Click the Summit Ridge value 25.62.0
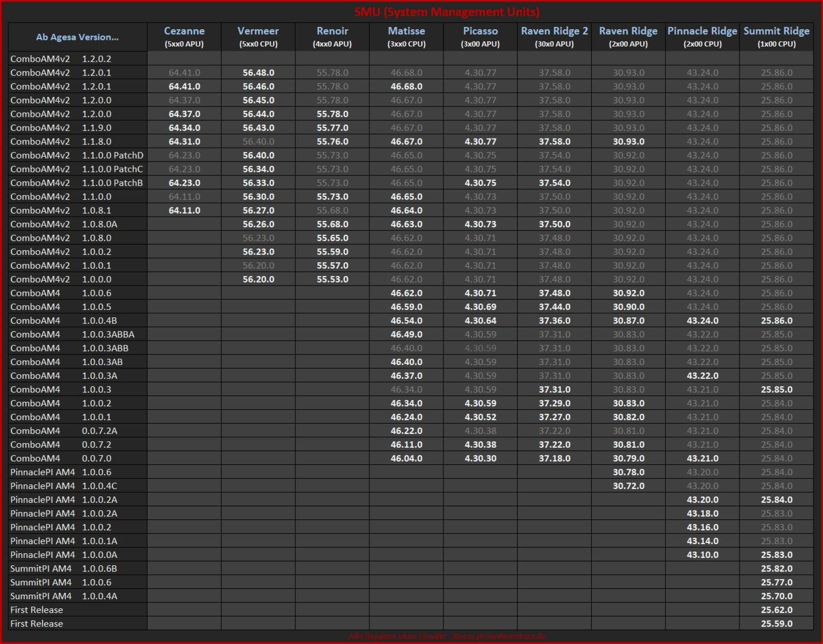The image size is (823, 644). 776,610
